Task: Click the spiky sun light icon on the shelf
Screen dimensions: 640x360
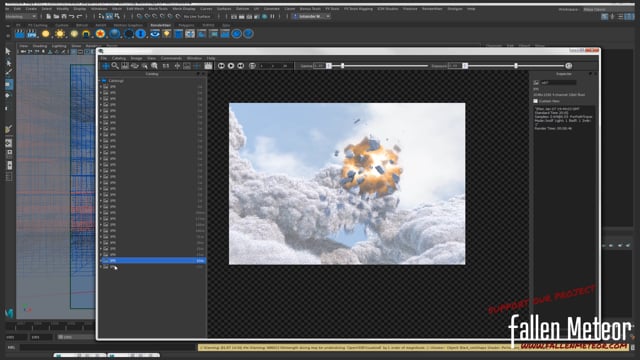Action: click(60, 34)
